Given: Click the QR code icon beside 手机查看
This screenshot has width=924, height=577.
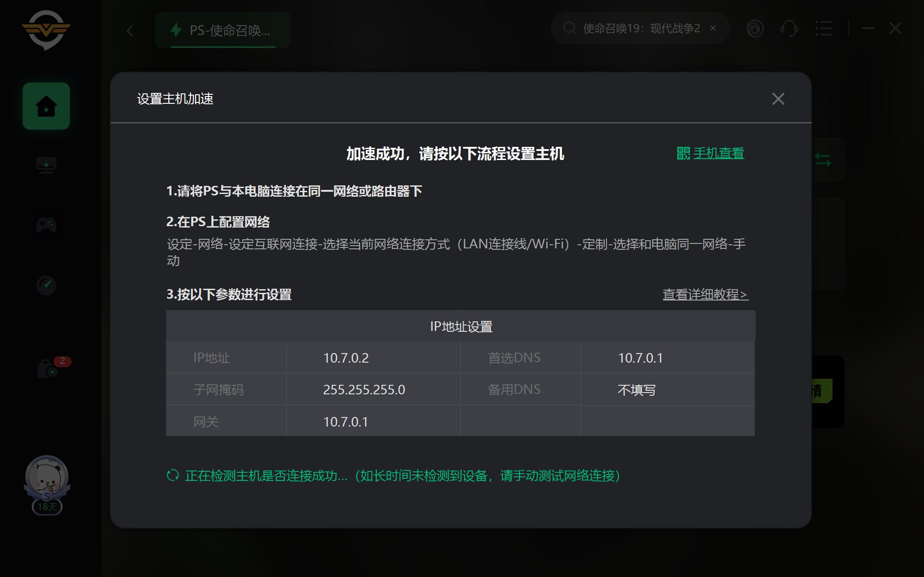Looking at the screenshot, I should (683, 154).
